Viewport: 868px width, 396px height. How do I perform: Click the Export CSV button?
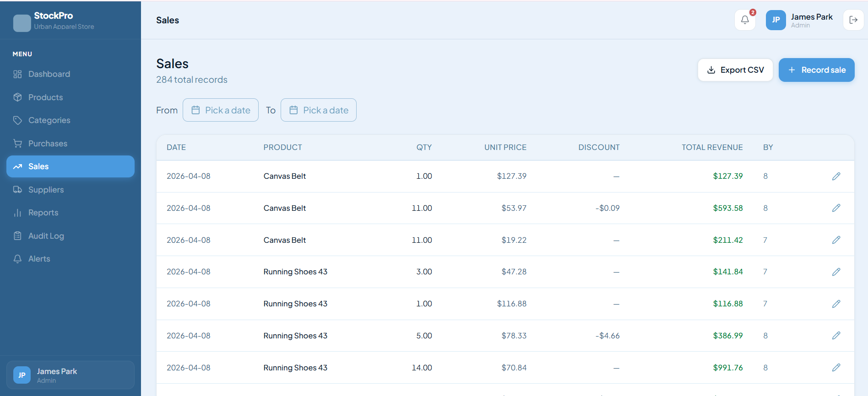click(735, 70)
